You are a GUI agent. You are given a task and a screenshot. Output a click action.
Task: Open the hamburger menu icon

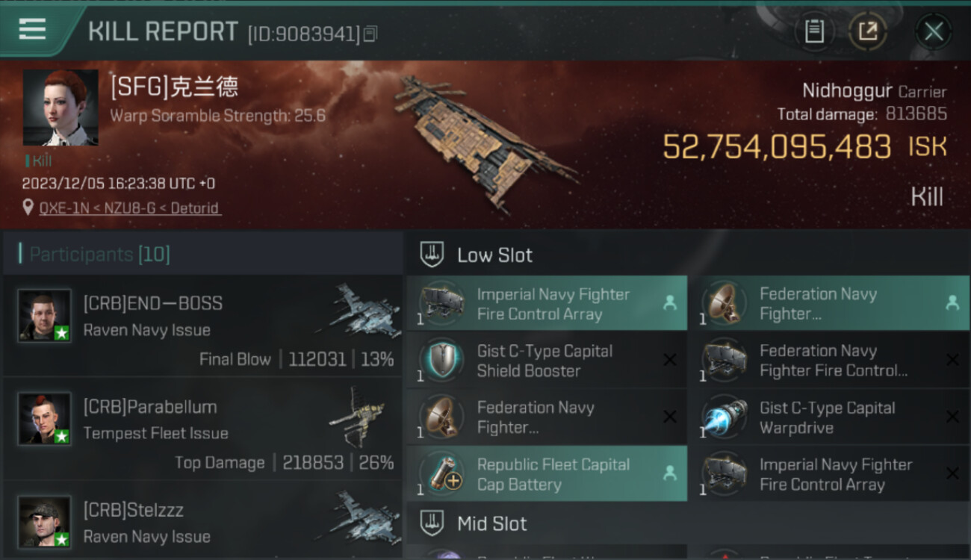pos(32,29)
